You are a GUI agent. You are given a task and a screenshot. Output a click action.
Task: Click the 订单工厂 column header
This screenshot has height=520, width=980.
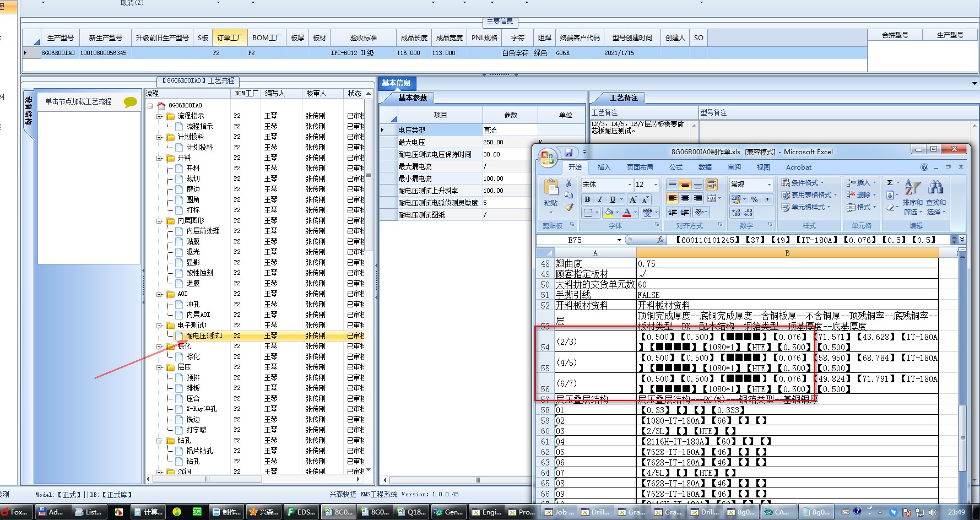[230, 38]
